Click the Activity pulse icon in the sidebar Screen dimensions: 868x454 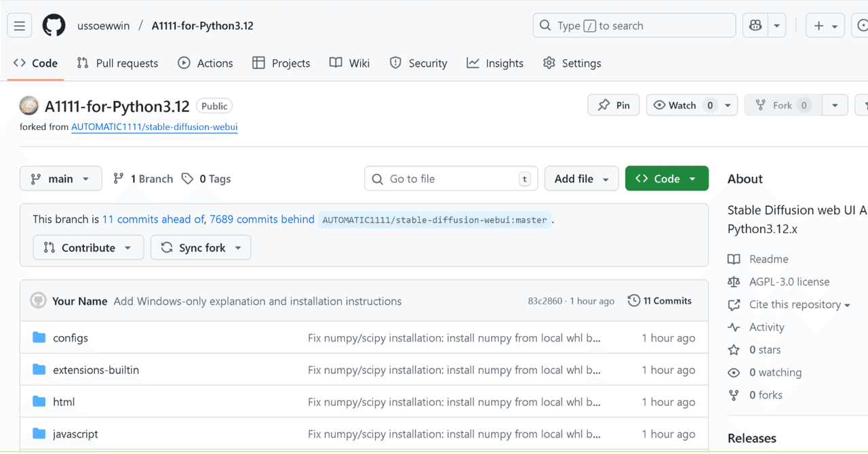point(734,327)
